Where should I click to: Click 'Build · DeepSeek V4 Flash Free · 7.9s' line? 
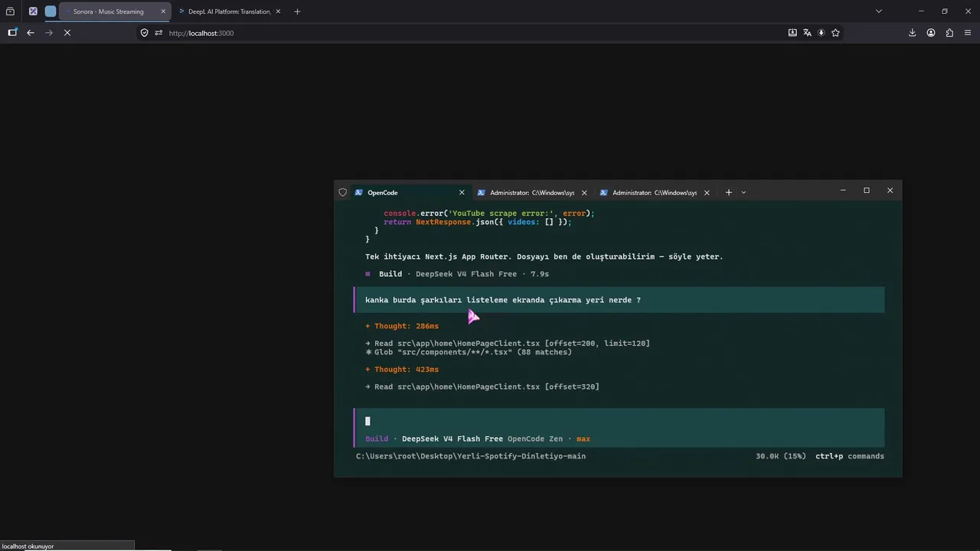[457, 274]
